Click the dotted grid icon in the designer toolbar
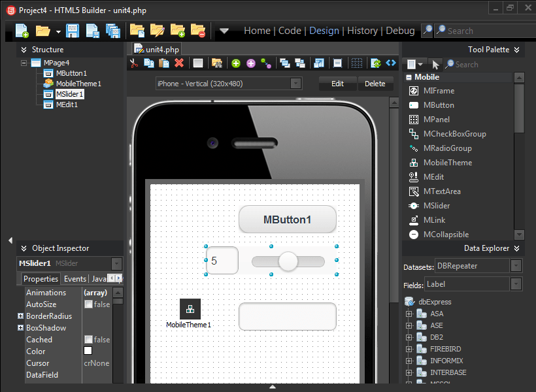 [357, 63]
